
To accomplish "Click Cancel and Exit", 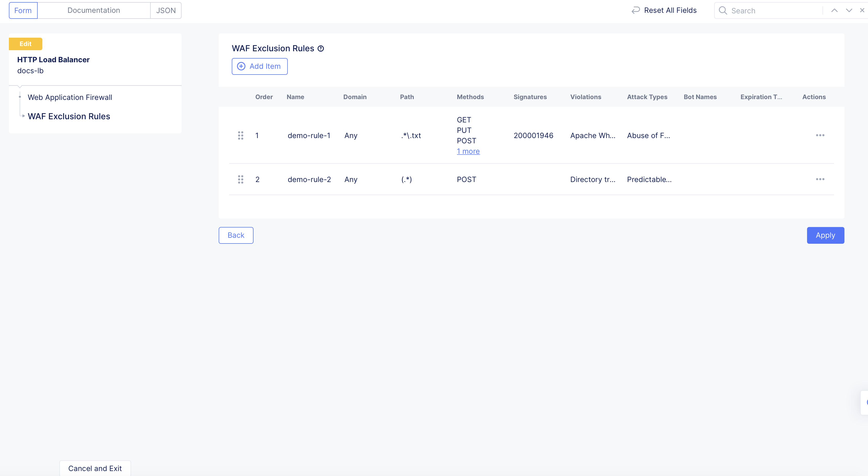I will coord(95,468).
